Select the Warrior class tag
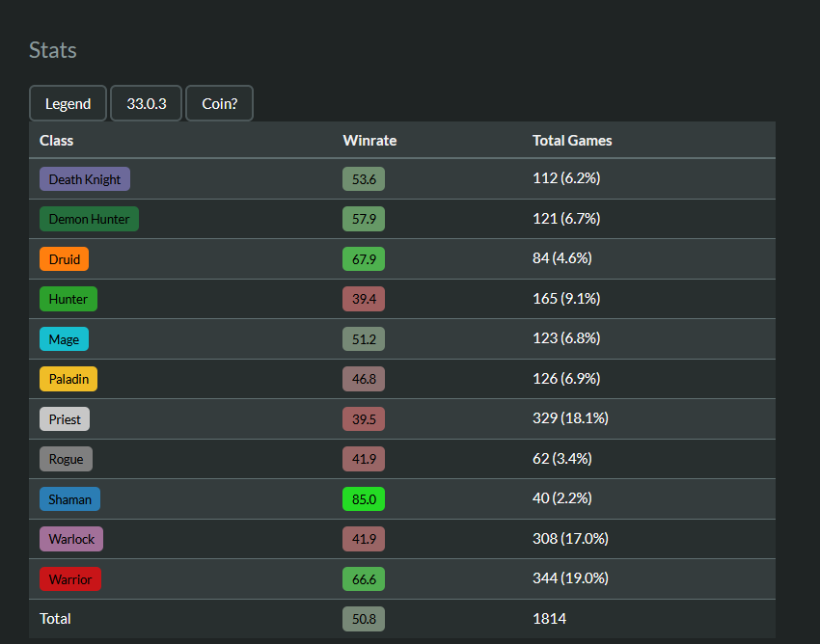Image resolution: width=820 pixels, height=644 pixels. pos(70,579)
